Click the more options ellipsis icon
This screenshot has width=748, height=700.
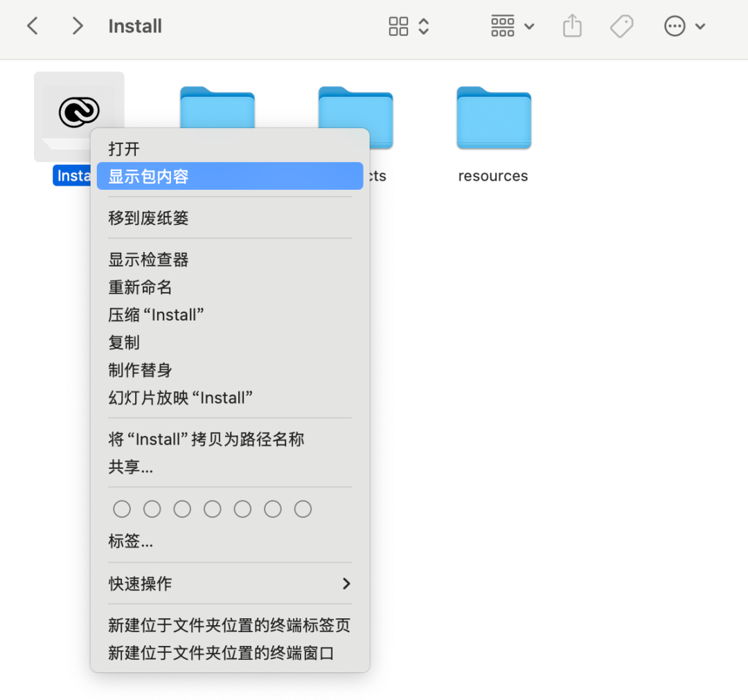[x=674, y=26]
